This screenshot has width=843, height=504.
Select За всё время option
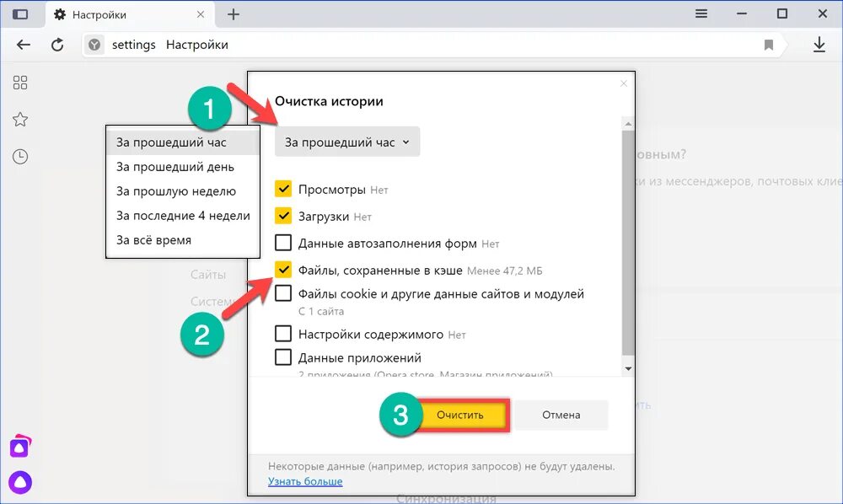point(183,239)
